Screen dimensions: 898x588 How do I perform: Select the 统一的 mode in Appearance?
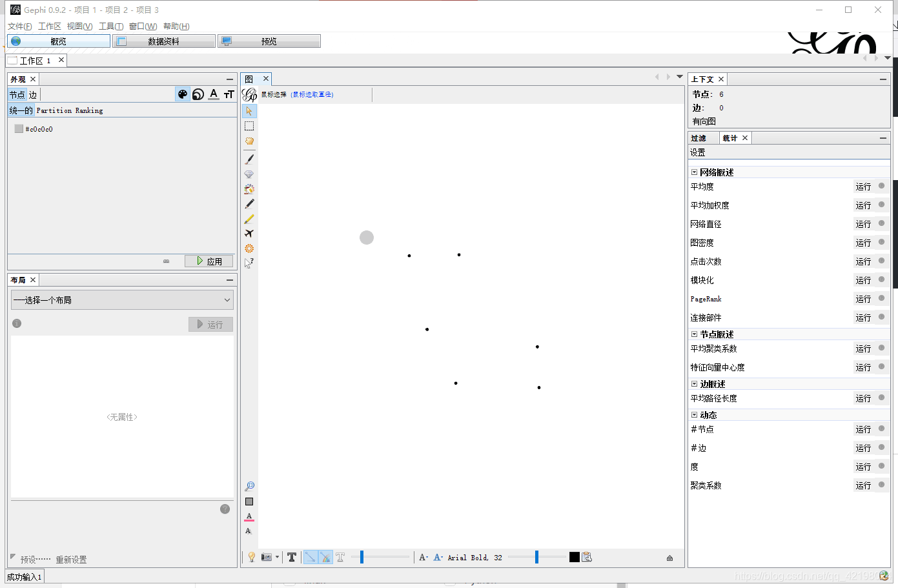(x=21, y=110)
